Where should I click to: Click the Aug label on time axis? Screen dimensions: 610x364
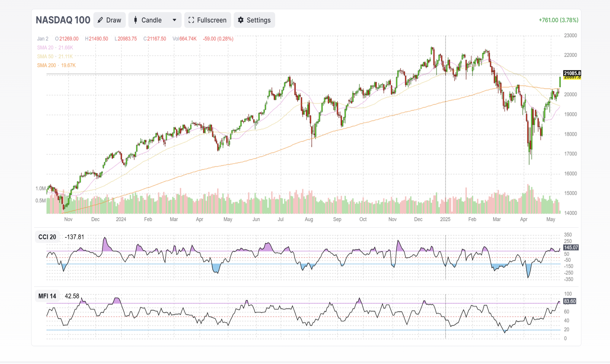coord(309,219)
